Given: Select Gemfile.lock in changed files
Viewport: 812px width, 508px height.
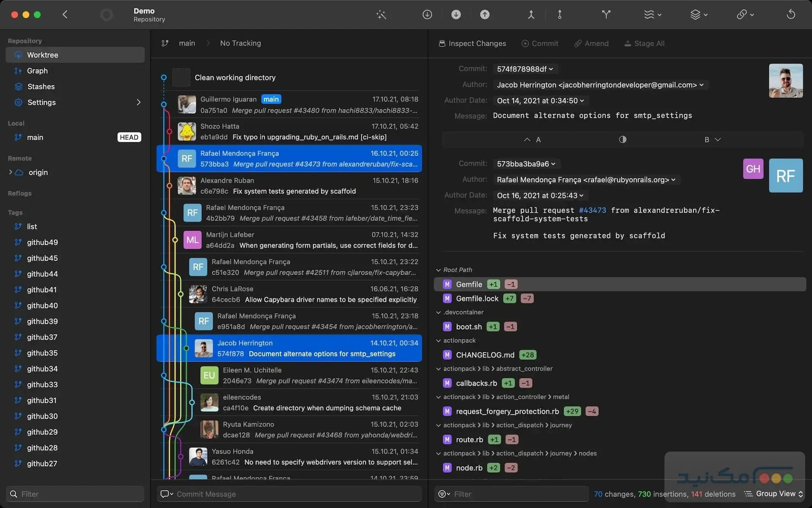Looking at the screenshot, I should coord(620,298).
